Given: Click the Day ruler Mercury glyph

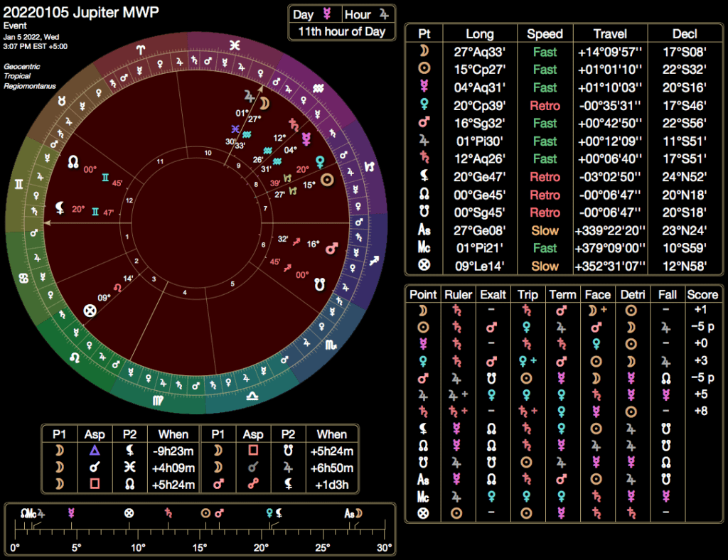Looking at the screenshot, I should pyautogui.click(x=328, y=14).
